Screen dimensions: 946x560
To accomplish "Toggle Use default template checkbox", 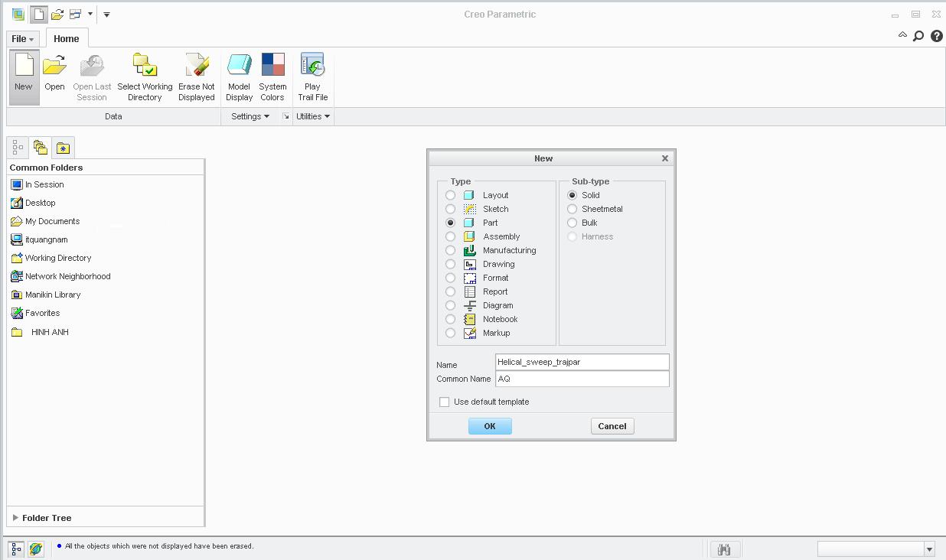I will coord(445,402).
